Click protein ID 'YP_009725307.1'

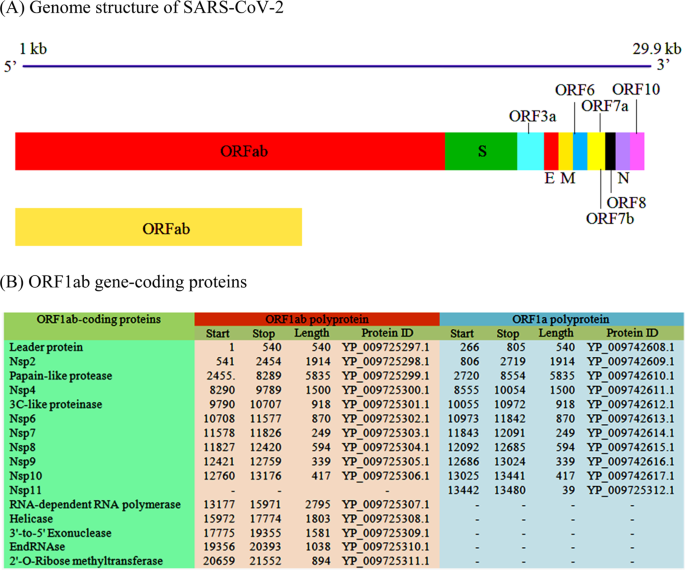386,504
